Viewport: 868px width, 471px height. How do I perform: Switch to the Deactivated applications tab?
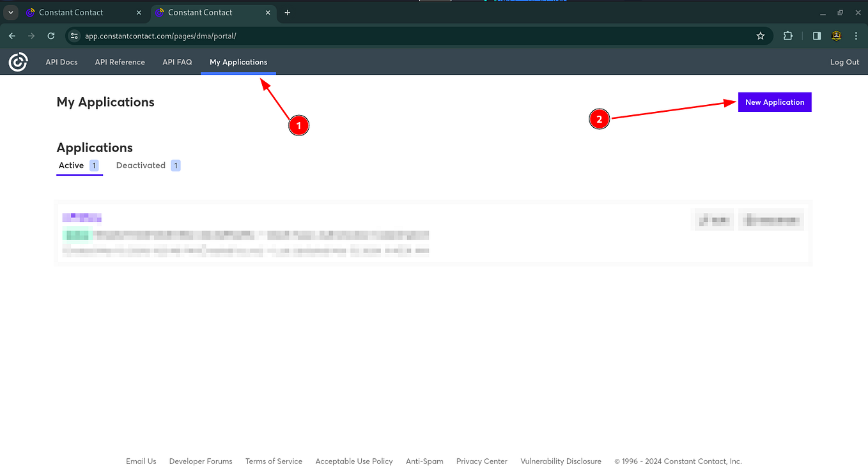[x=141, y=165]
